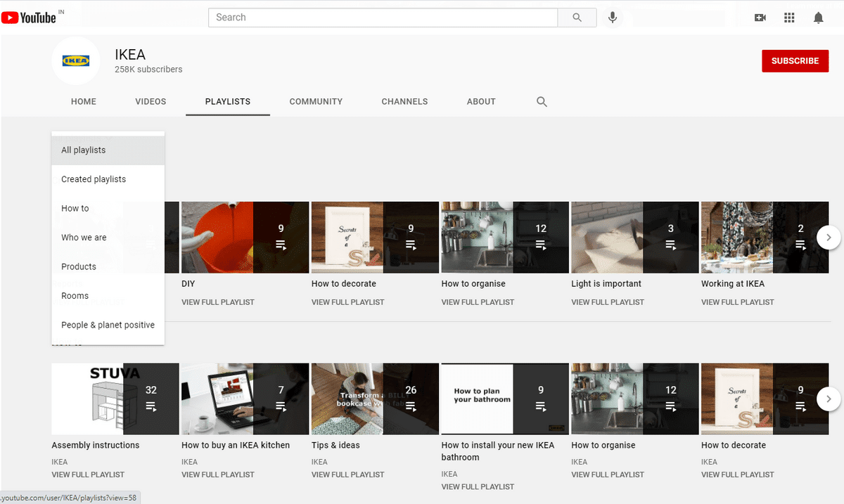Click the IKEA channel link under Assembly instructions
The width and height of the screenshot is (844, 504).
(x=60, y=463)
